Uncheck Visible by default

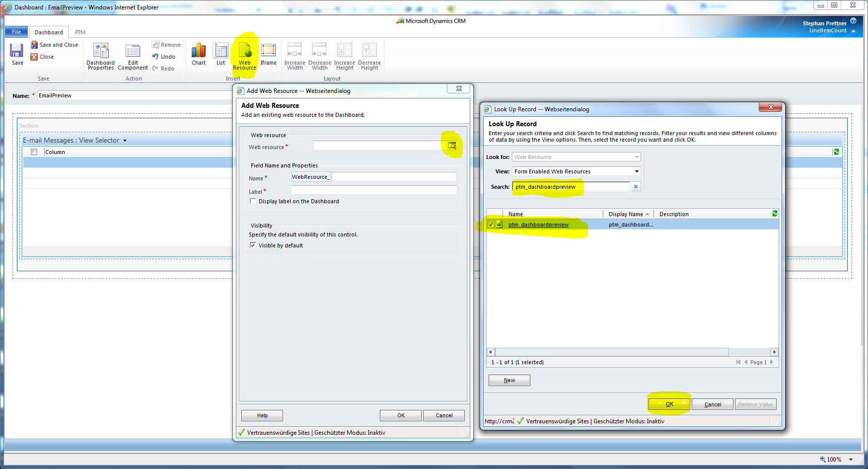pyautogui.click(x=253, y=245)
